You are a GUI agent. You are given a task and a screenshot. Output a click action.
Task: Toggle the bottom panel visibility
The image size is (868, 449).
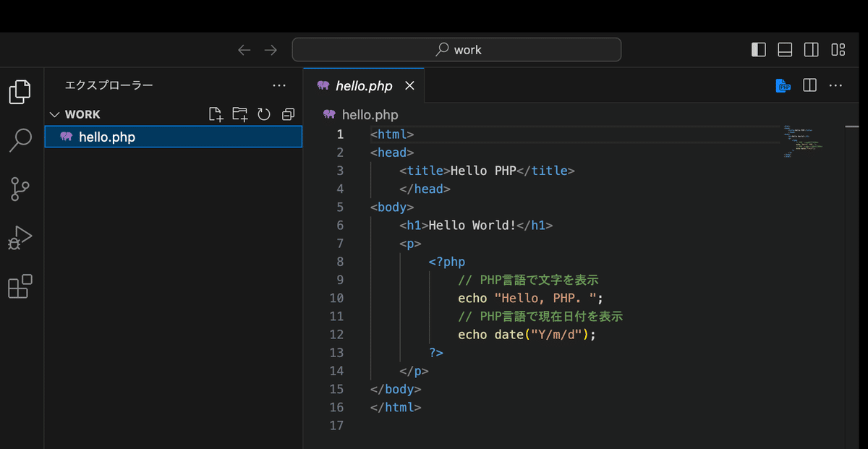tap(785, 50)
